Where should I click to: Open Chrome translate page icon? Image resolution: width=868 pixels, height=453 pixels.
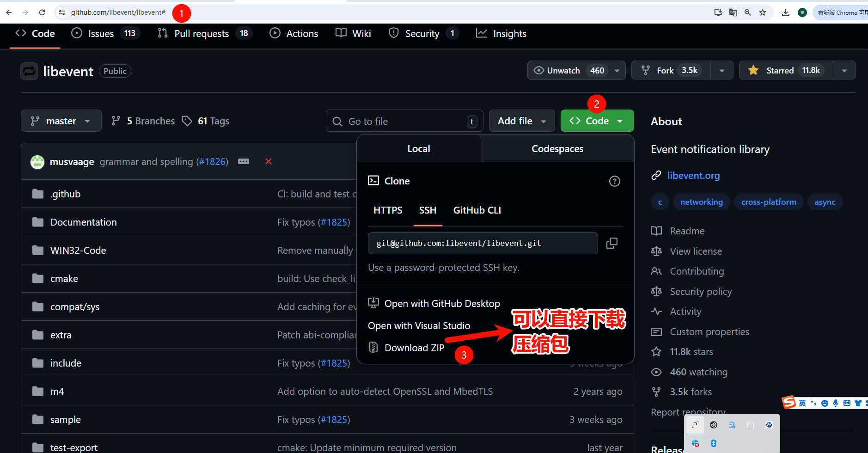click(x=733, y=12)
